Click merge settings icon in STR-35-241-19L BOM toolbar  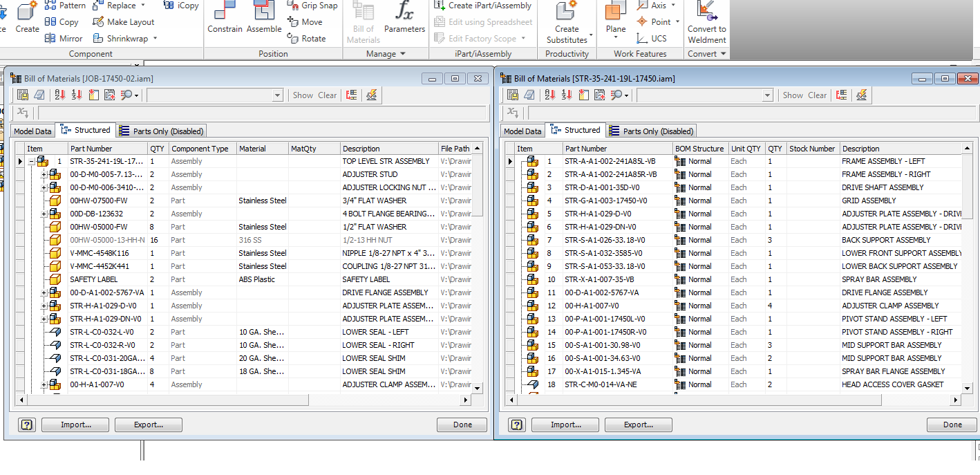coord(842,95)
